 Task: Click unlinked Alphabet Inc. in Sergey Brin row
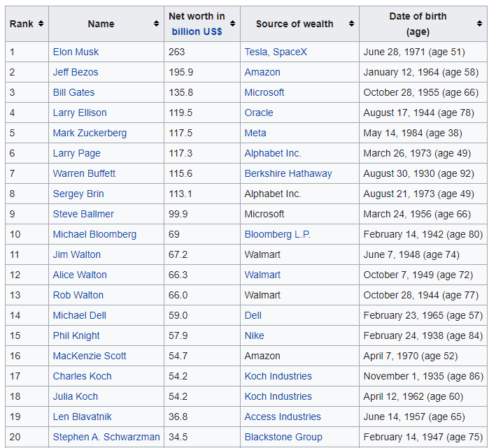273,194
